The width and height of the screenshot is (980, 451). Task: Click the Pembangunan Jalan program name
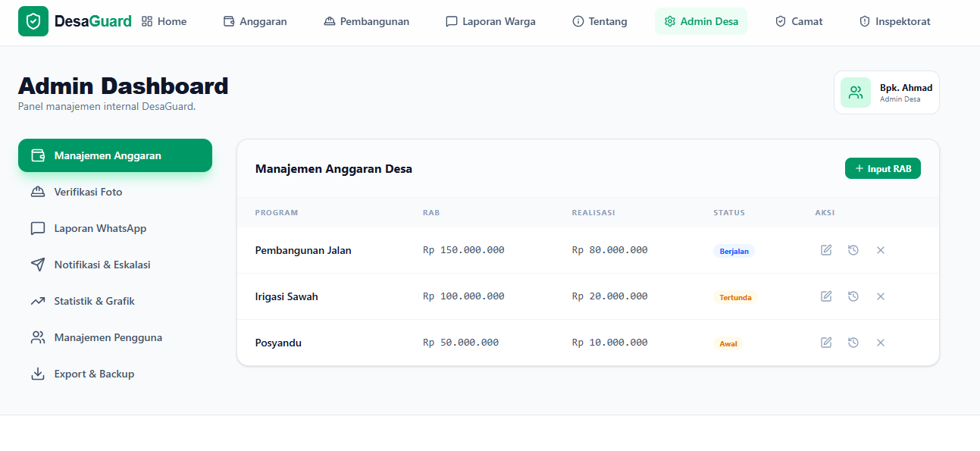[303, 250]
